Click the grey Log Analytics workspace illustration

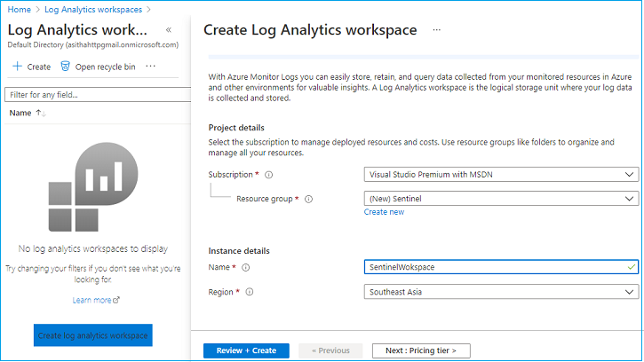tap(93, 186)
